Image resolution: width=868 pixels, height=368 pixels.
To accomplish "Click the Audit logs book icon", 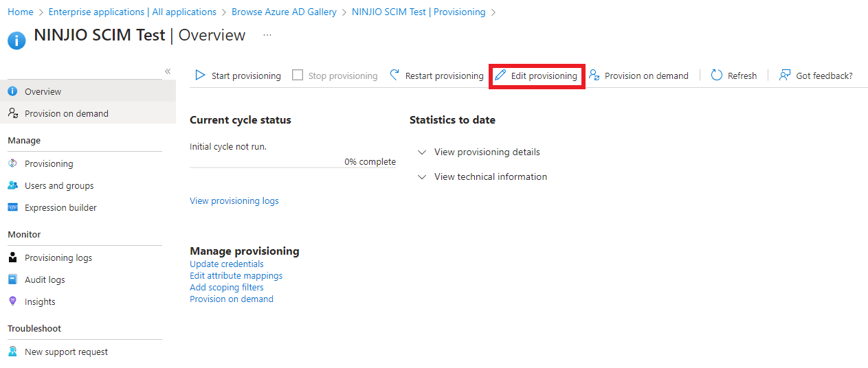I will pyautogui.click(x=12, y=279).
